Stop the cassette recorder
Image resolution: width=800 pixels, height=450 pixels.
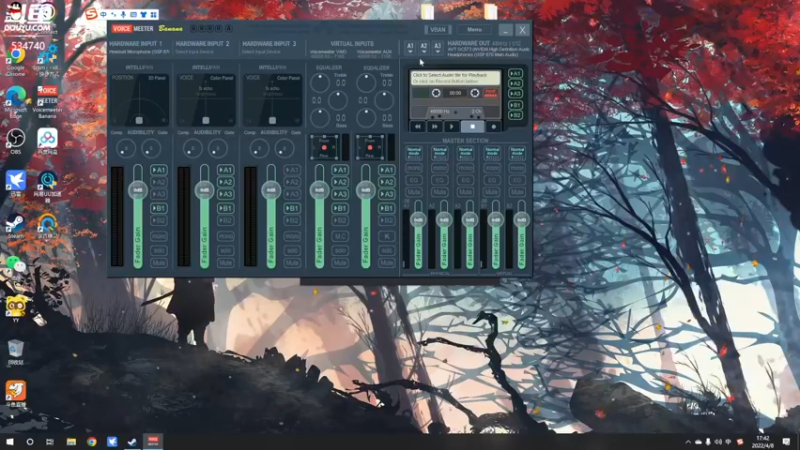[472, 127]
